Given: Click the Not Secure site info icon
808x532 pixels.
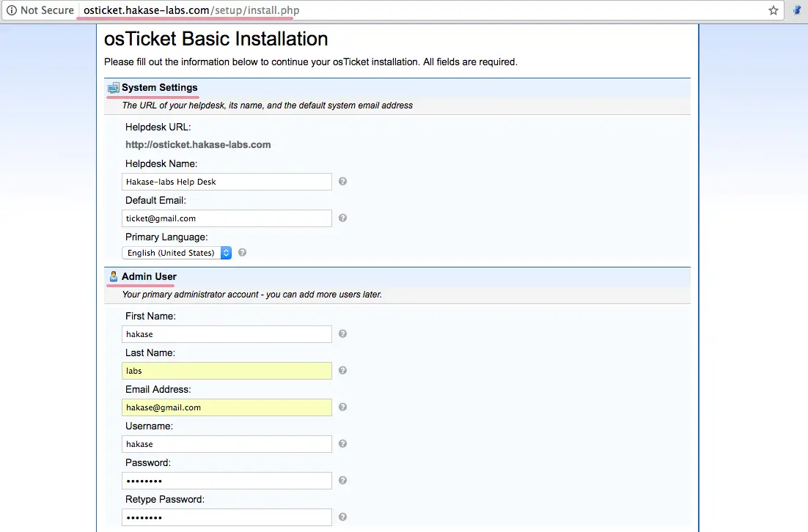Looking at the screenshot, I should click(x=11, y=10).
